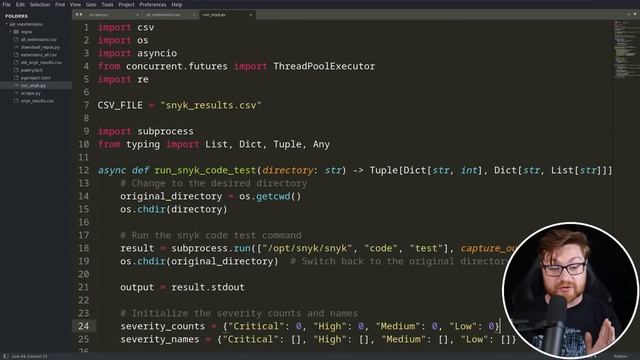Close the scrape.py tab
The image size is (640, 360).
137,15
